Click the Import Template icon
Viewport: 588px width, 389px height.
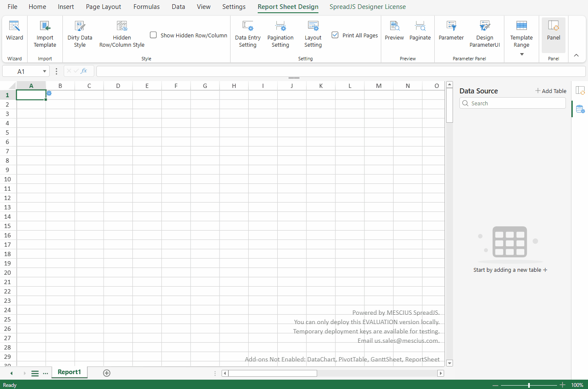45,26
